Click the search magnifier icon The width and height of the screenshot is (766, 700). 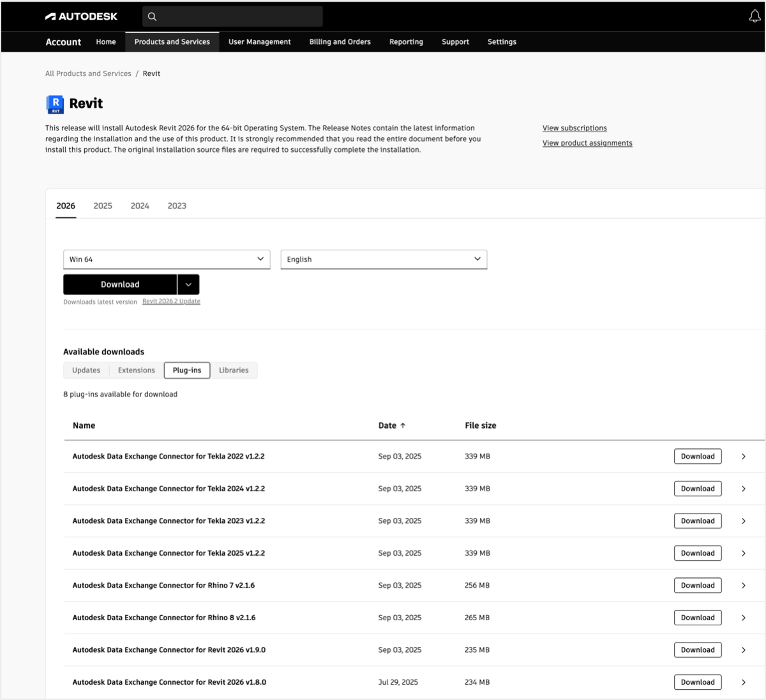tap(152, 17)
